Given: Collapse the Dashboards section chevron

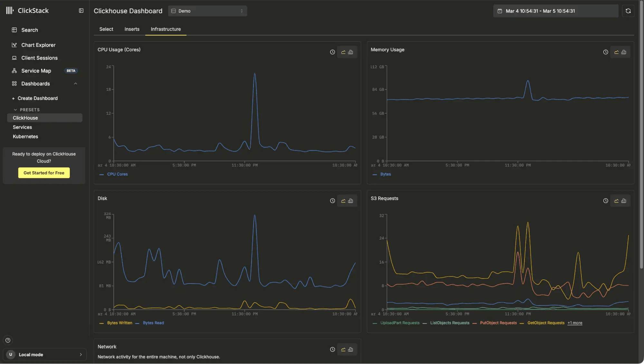Looking at the screenshot, I should pyautogui.click(x=75, y=84).
